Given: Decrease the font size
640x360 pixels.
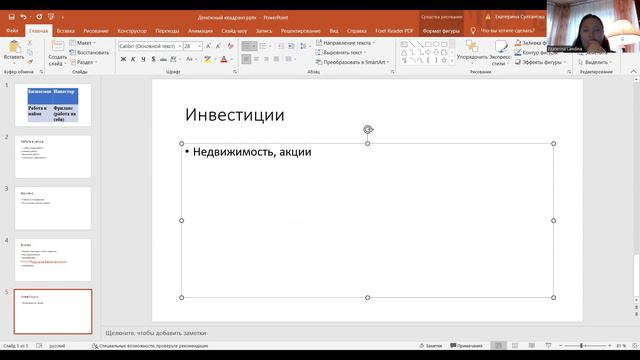Looking at the screenshot, I should coord(218,46).
